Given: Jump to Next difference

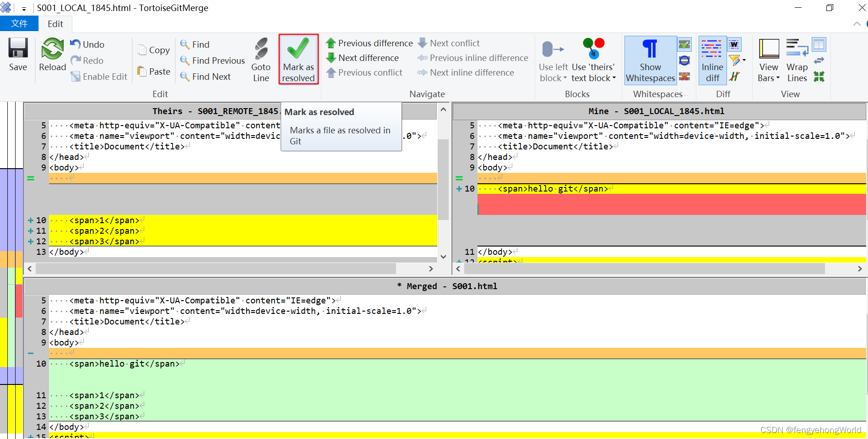Looking at the screenshot, I should click(362, 58).
